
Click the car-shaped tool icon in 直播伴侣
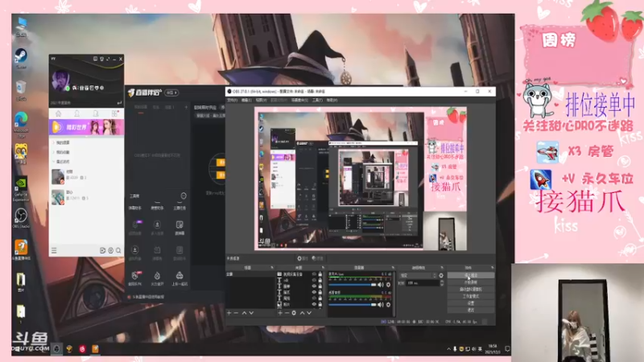point(180,278)
